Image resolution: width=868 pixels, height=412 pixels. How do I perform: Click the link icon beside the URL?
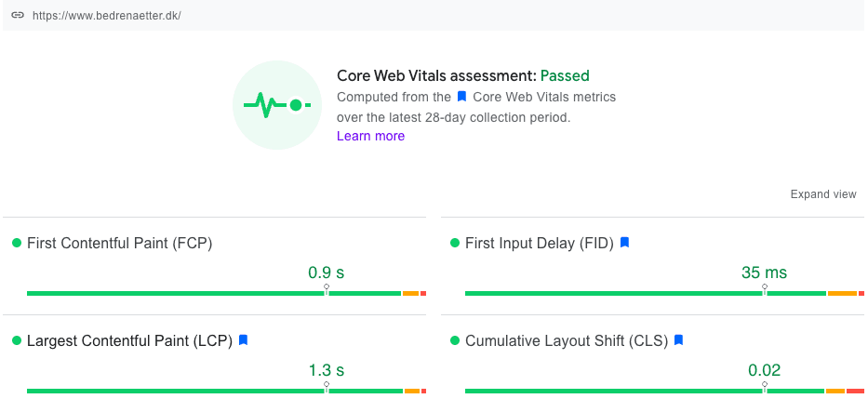18,16
